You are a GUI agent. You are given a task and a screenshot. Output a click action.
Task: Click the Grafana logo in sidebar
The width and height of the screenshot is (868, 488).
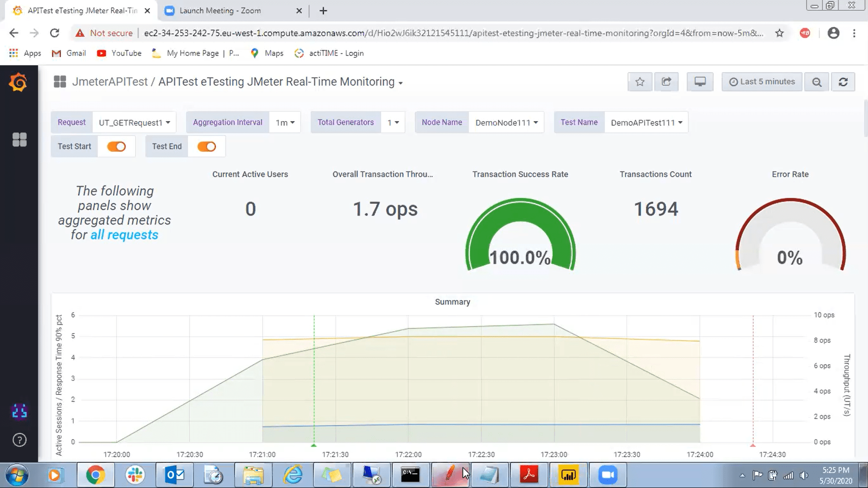[19, 83]
